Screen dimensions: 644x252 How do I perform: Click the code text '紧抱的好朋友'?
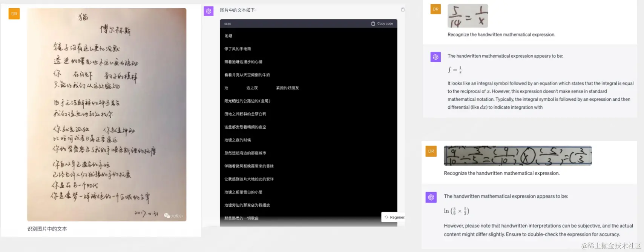287,88
